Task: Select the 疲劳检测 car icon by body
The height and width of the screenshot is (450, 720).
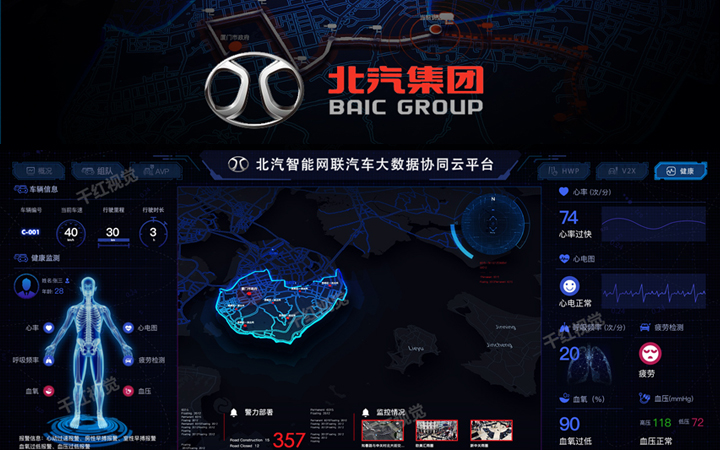Action: (129, 360)
